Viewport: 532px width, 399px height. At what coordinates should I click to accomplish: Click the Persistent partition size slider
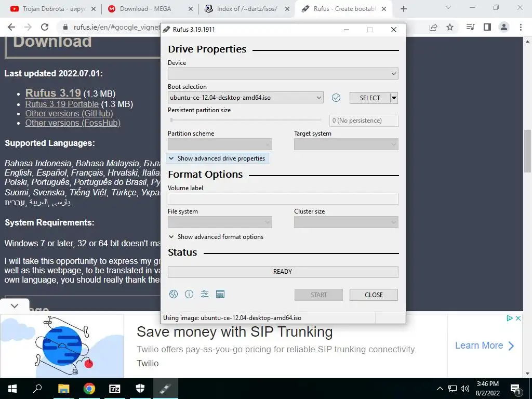point(246,120)
